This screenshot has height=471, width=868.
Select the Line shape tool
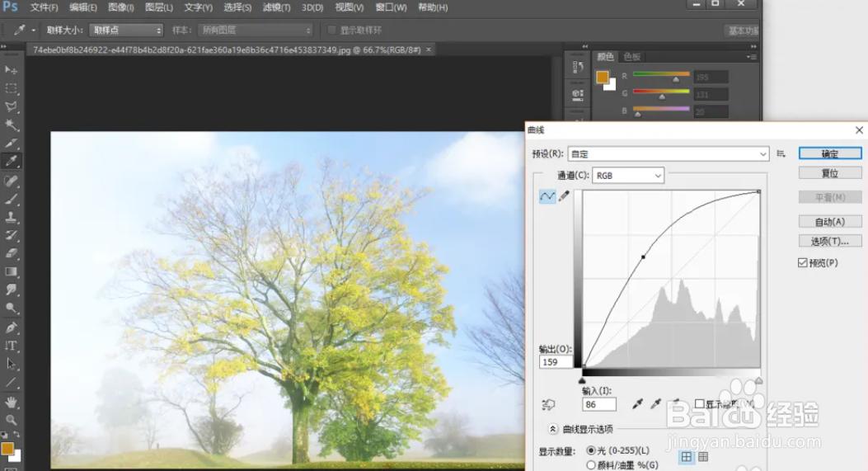coord(11,383)
